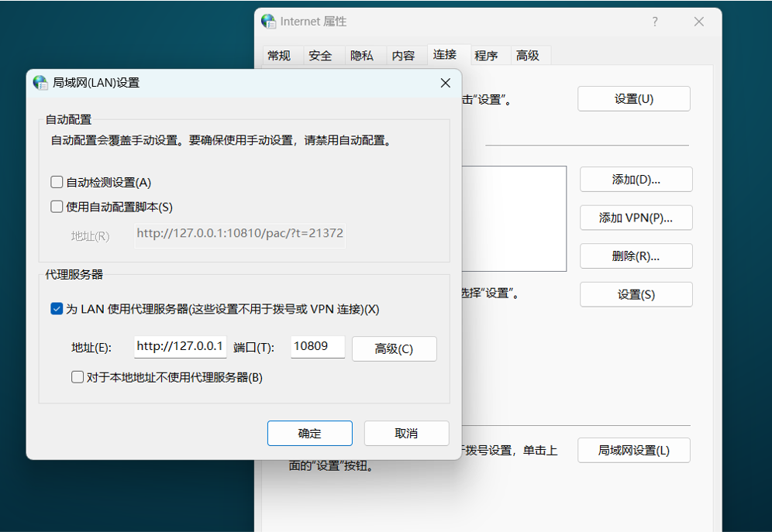Click the 地址(E): label
This screenshot has width=772, height=532.
pyautogui.click(x=91, y=348)
